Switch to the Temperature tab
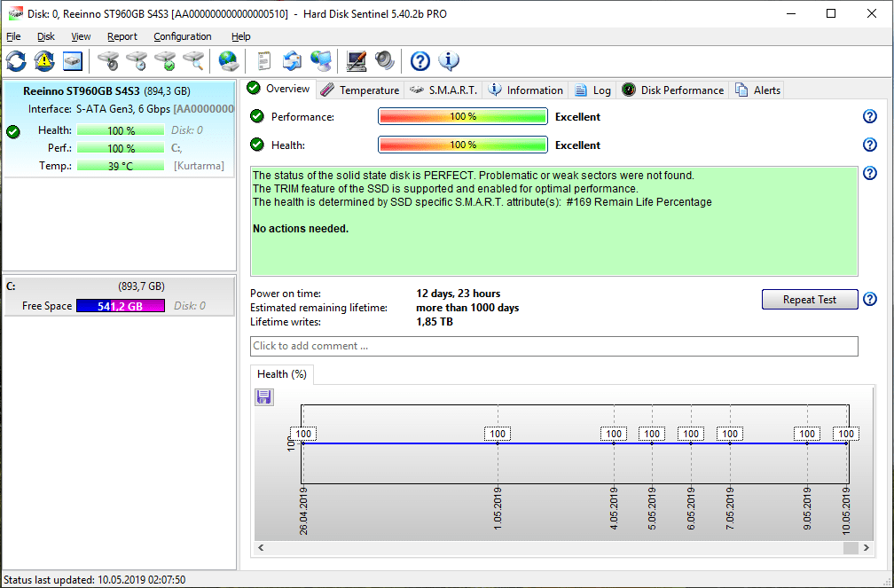 360,90
